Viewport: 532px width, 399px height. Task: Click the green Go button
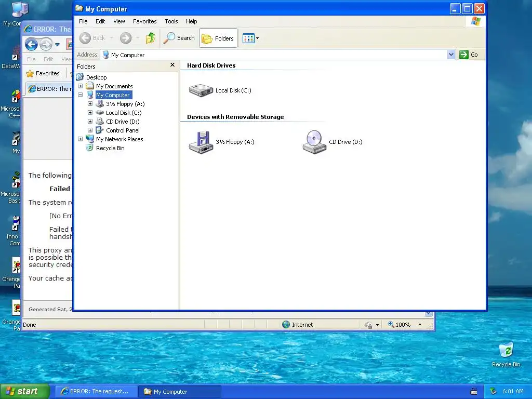coord(469,55)
